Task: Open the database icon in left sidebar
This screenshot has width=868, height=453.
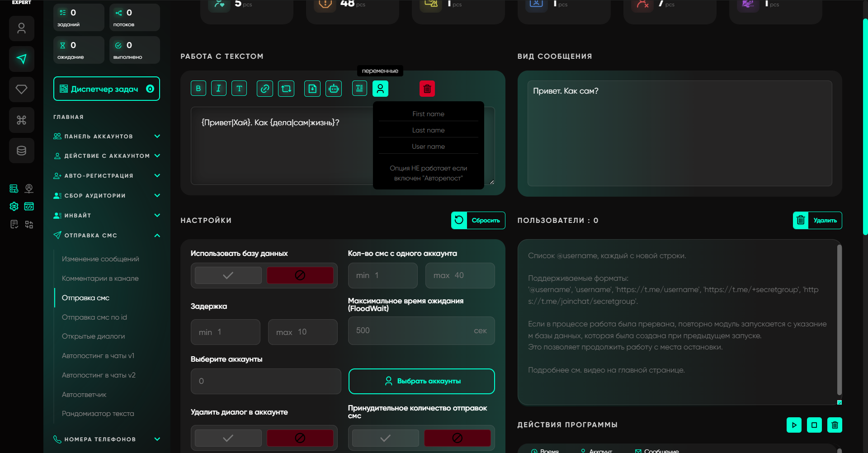Action: pyautogui.click(x=21, y=151)
